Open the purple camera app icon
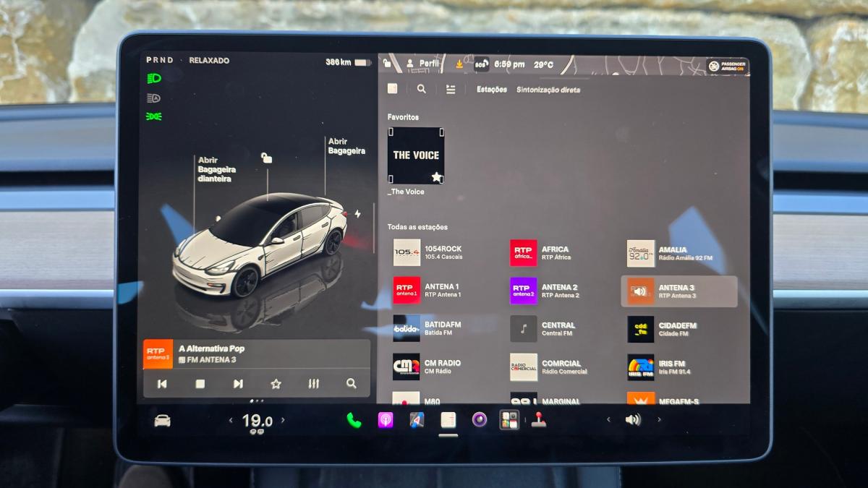The height and width of the screenshot is (488, 868). (x=480, y=419)
